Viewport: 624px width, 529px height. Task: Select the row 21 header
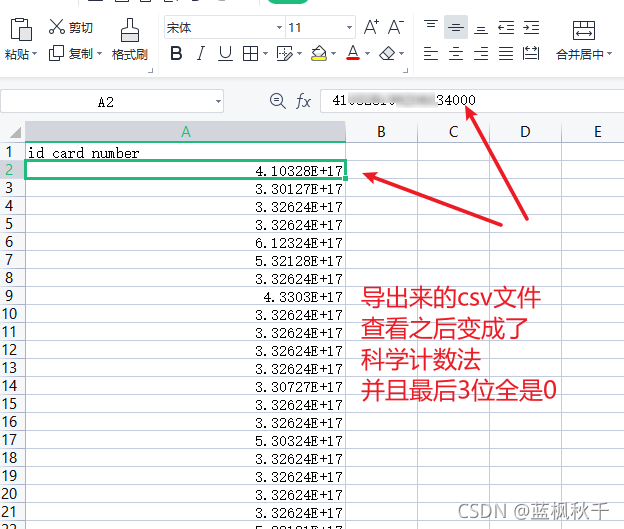12,512
